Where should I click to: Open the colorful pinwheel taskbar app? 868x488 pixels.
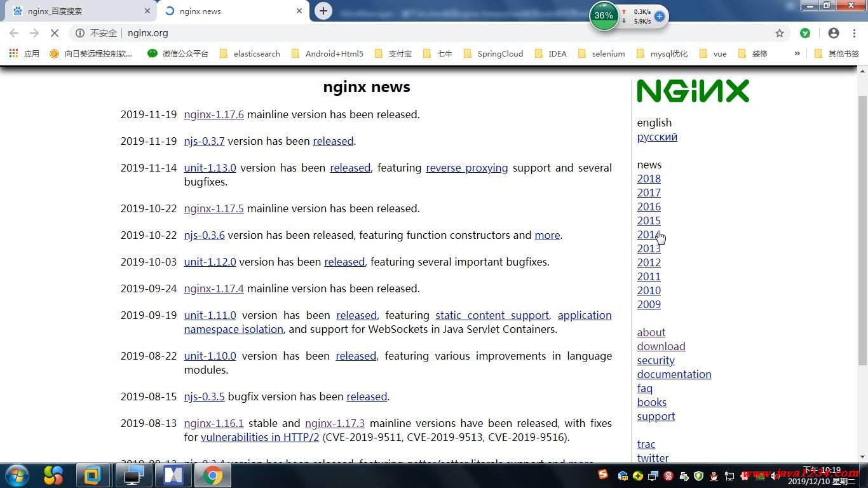pyautogui.click(x=53, y=475)
